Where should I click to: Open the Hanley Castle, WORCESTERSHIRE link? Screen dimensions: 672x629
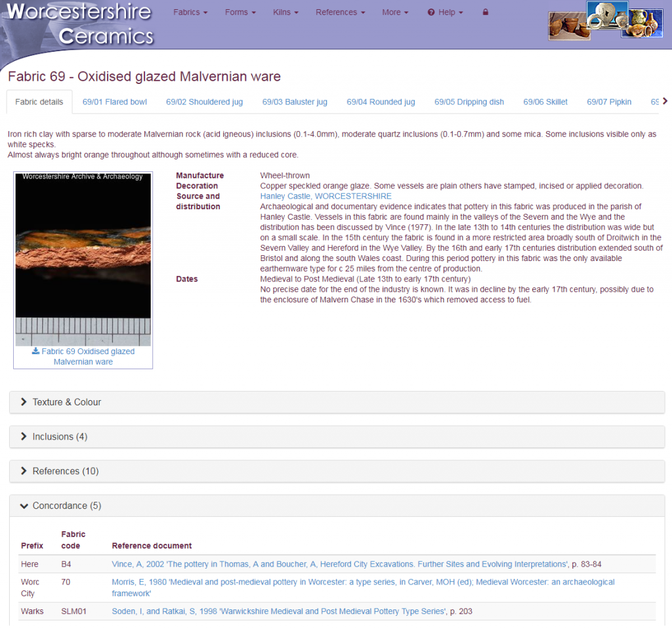[325, 196]
